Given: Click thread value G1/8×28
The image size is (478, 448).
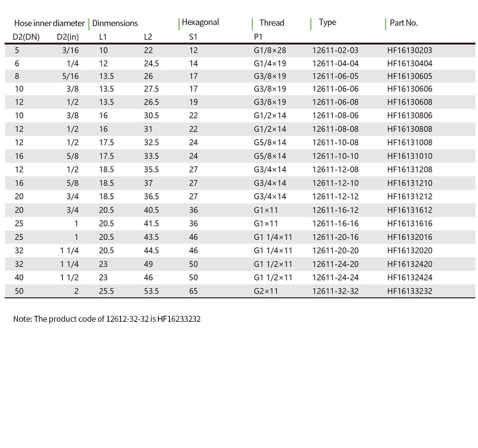Looking at the screenshot, I should click(270, 50).
